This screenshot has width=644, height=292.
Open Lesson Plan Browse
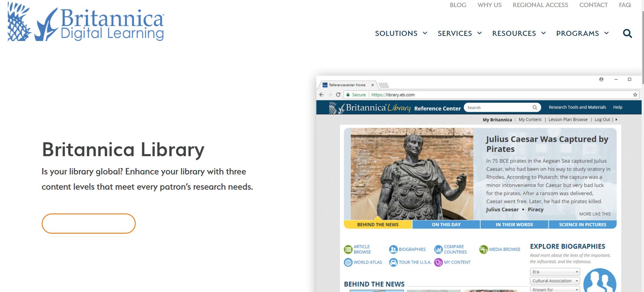point(568,120)
